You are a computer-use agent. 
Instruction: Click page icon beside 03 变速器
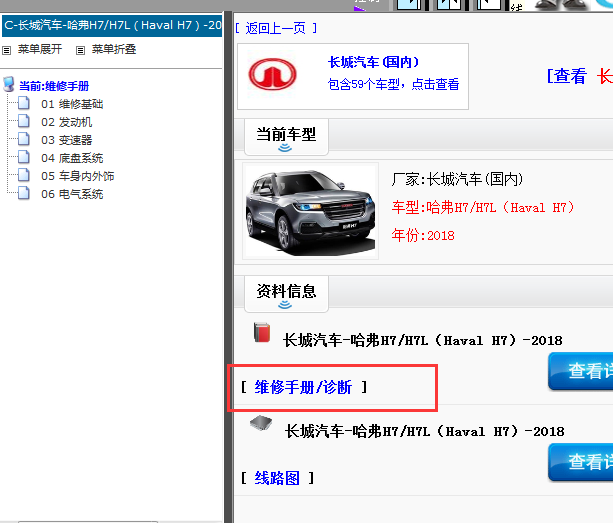[24, 139]
